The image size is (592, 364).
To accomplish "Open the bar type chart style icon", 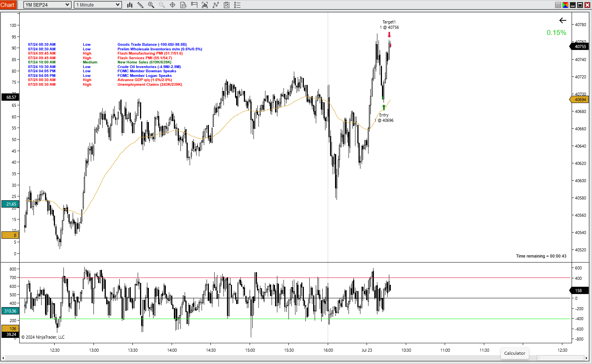I will coord(130,5).
